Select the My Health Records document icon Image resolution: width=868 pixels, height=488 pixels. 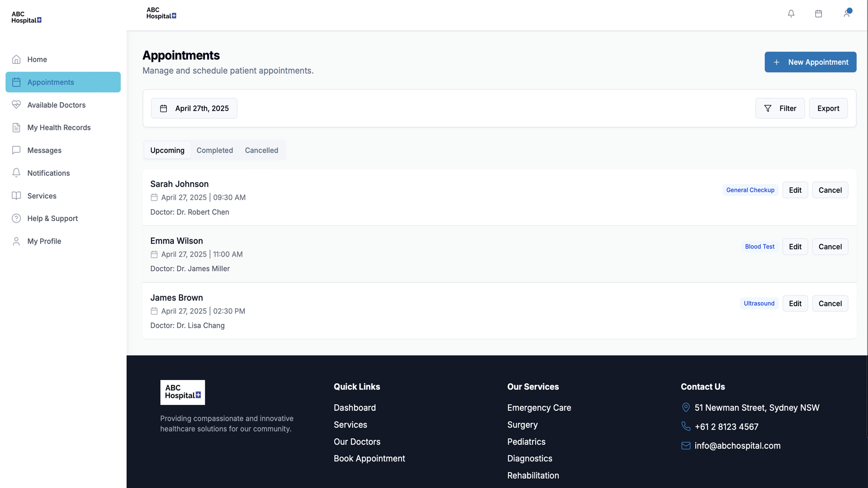click(16, 127)
